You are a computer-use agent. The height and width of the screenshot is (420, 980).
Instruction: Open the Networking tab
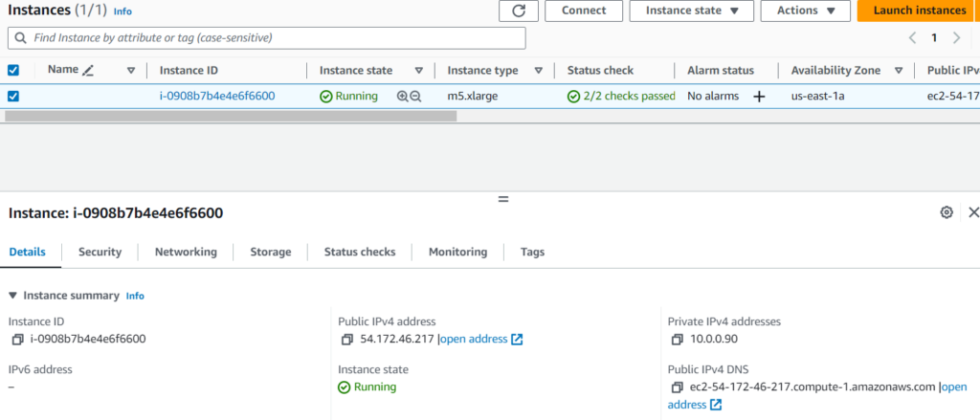(x=187, y=252)
